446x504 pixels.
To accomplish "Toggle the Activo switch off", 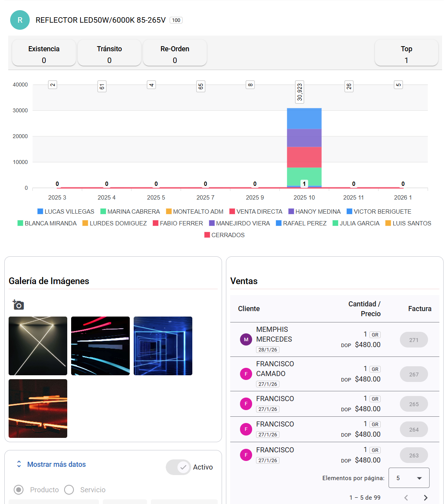I will coord(178,467).
